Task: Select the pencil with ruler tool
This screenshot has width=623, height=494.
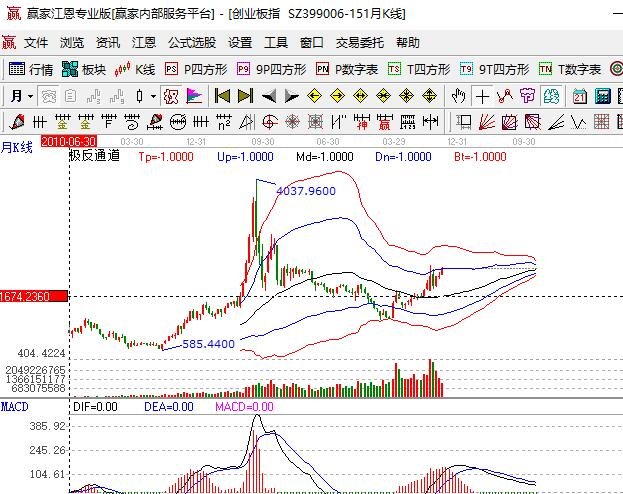Action: 155,122
